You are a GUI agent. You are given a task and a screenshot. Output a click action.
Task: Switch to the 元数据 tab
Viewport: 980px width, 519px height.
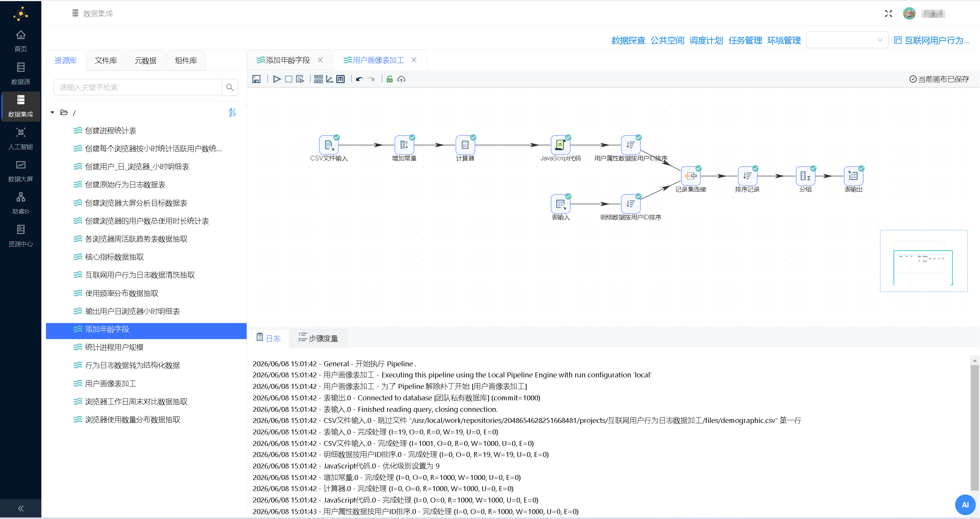click(x=146, y=60)
